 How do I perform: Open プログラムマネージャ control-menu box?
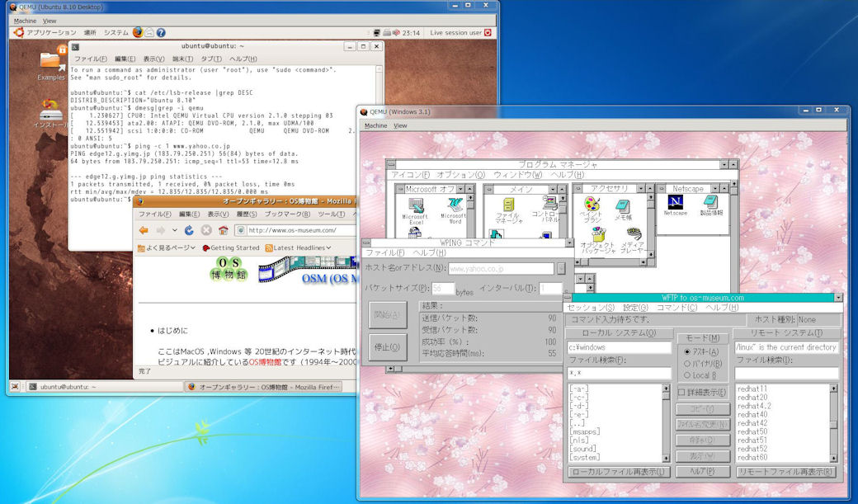[391, 164]
